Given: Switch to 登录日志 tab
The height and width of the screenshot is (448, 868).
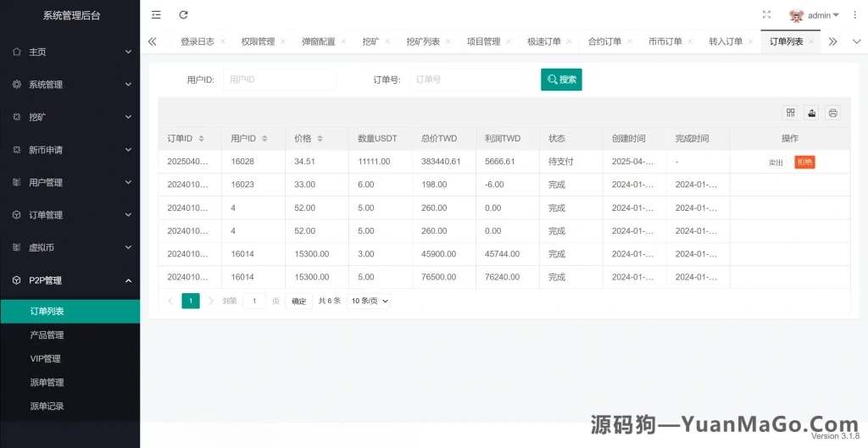Looking at the screenshot, I should tap(197, 41).
